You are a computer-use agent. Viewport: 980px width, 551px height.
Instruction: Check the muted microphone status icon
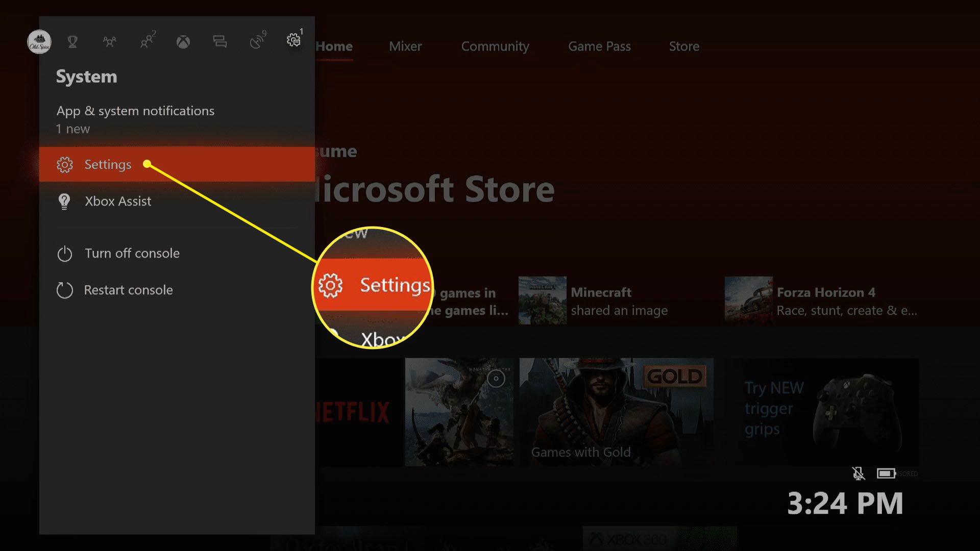point(859,473)
